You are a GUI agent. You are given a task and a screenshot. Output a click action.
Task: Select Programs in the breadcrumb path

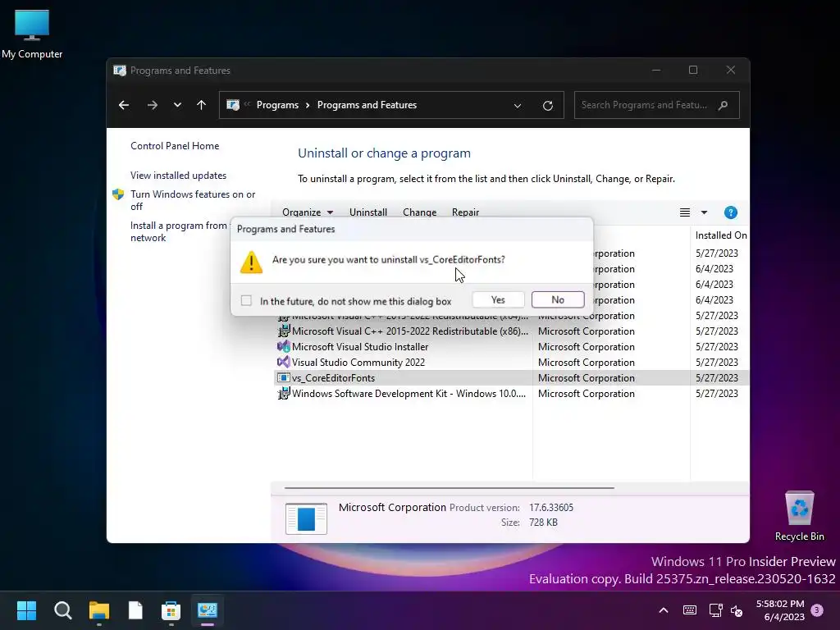tap(277, 105)
